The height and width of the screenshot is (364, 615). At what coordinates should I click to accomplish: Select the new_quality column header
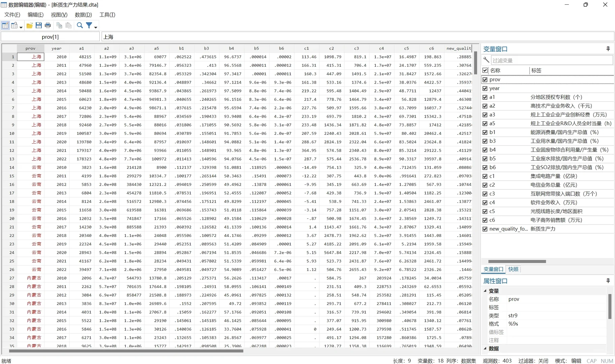click(458, 49)
